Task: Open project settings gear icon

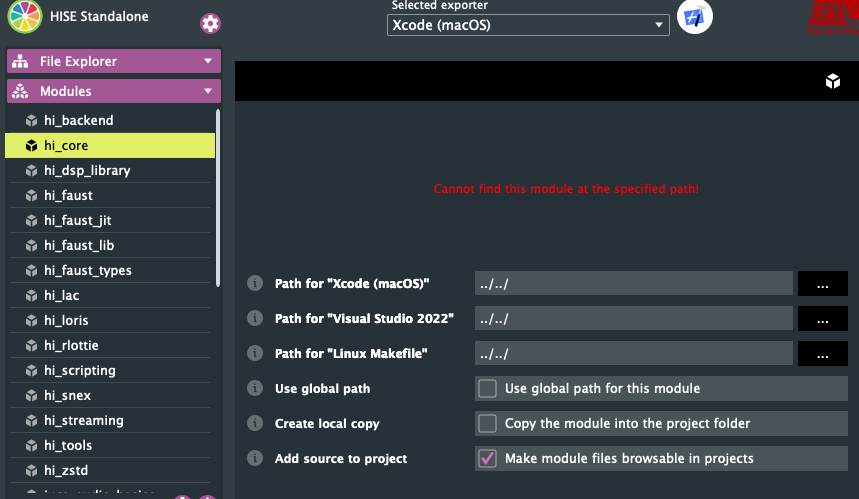Action: (x=210, y=24)
